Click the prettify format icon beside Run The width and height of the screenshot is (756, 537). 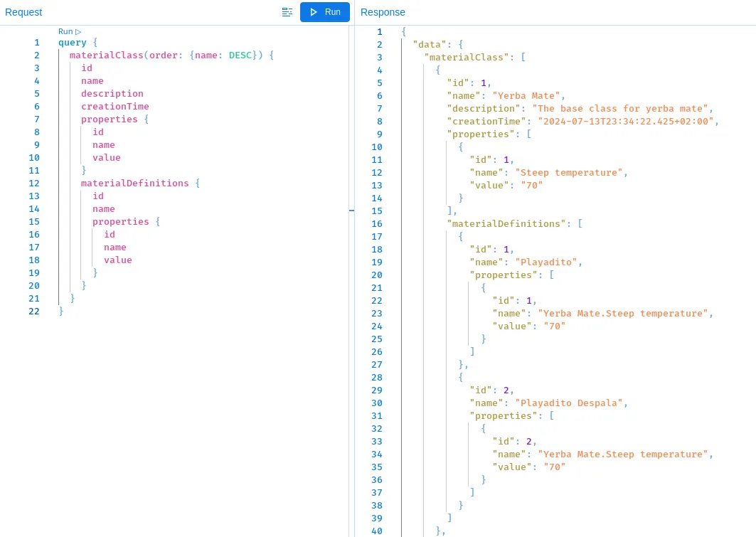tap(287, 12)
